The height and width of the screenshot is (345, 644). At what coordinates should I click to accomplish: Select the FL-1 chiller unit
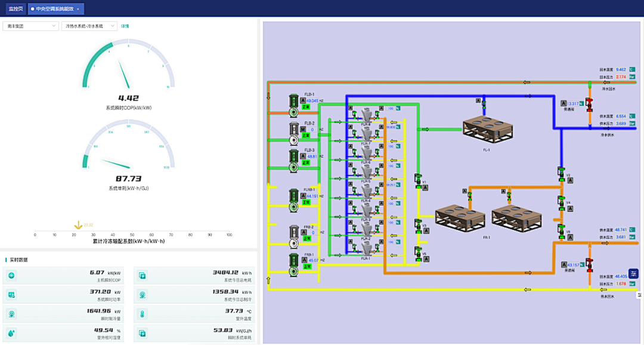pyautogui.click(x=488, y=130)
